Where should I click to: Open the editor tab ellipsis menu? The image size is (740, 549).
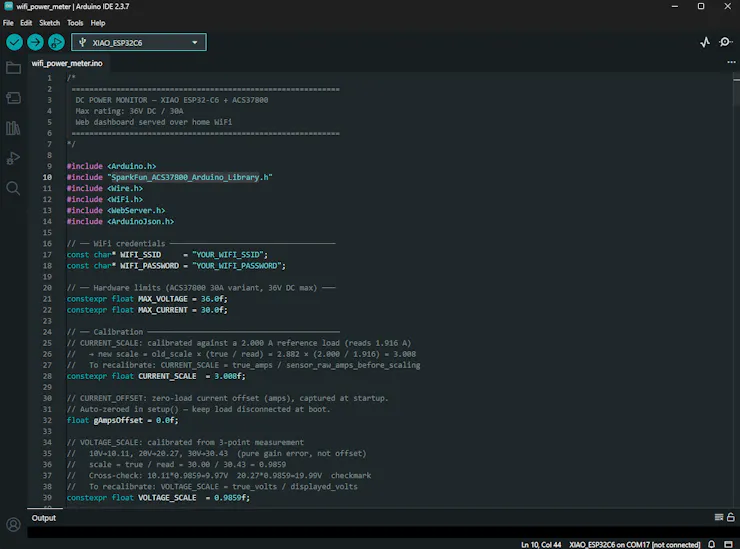[x=731, y=62]
